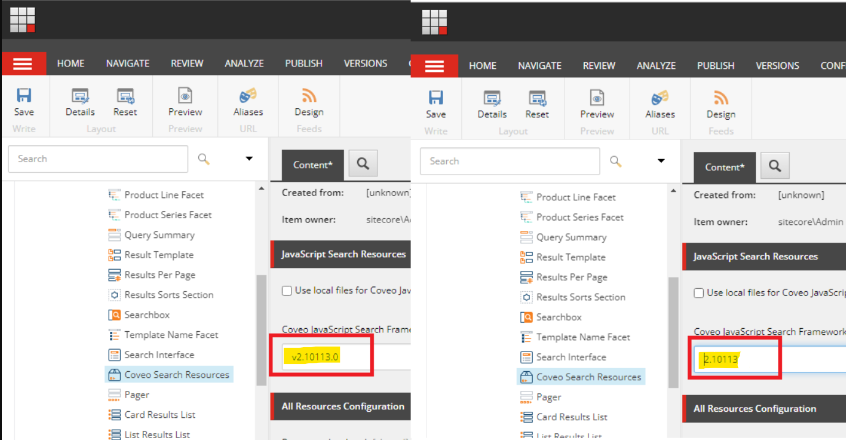
Task: Click the Aliases icon in the left screenshot
Action: [248, 97]
